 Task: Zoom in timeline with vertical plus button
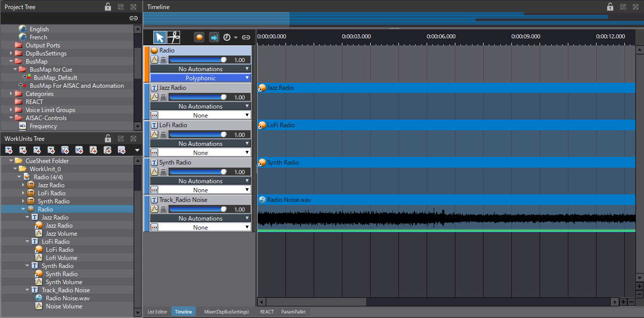point(639,286)
